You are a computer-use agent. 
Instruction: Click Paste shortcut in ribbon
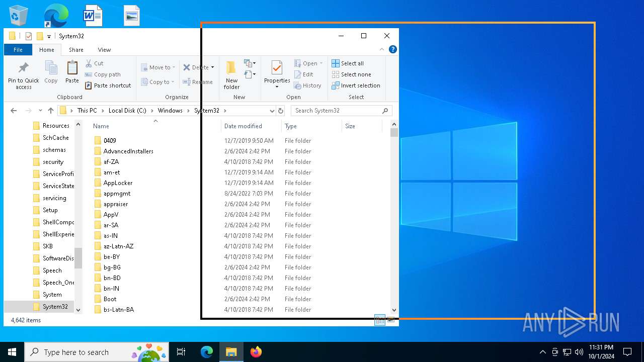click(x=108, y=85)
